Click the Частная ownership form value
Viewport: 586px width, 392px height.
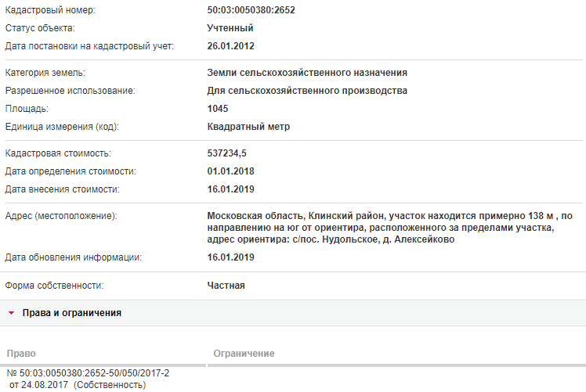coord(226,286)
